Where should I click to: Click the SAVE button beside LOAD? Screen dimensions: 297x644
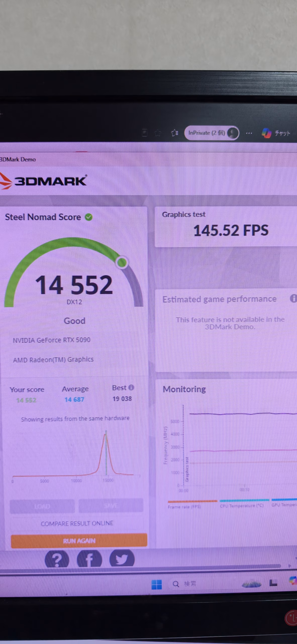click(x=111, y=506)
